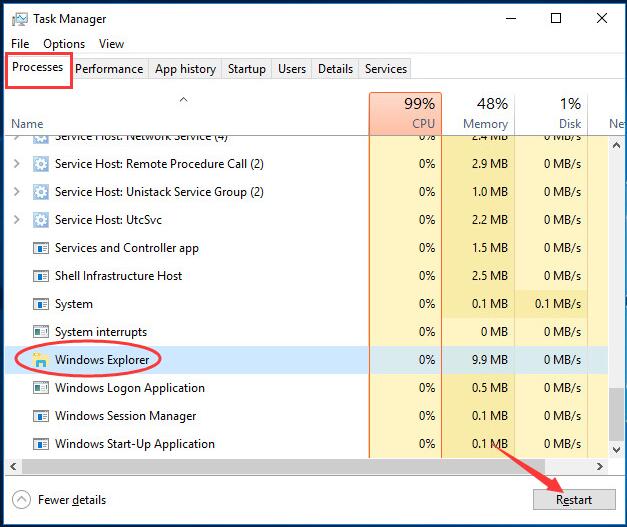Expand Service Host: Remote Procedure Call group
The height and width of the screenshot is (527, 627).
click(16, 164)
